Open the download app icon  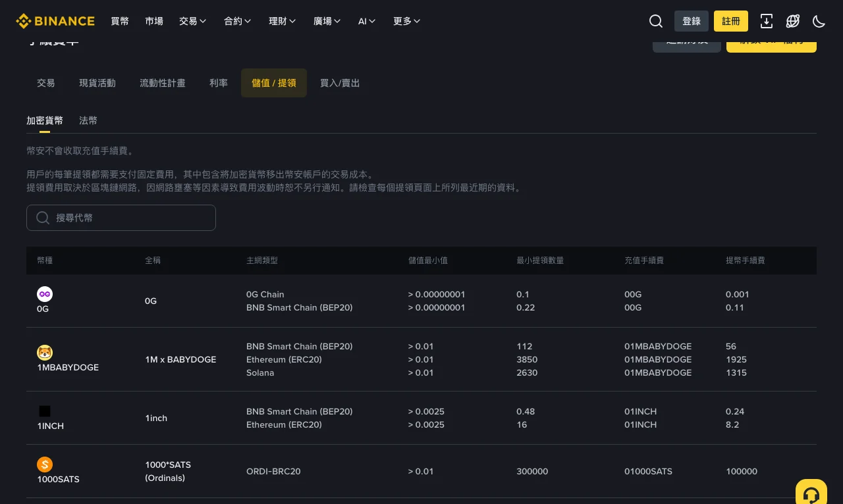(x=767, y=21)
